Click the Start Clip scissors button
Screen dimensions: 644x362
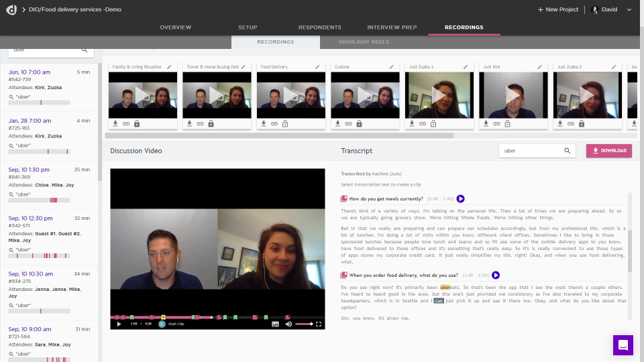click(x=162, y=324)
